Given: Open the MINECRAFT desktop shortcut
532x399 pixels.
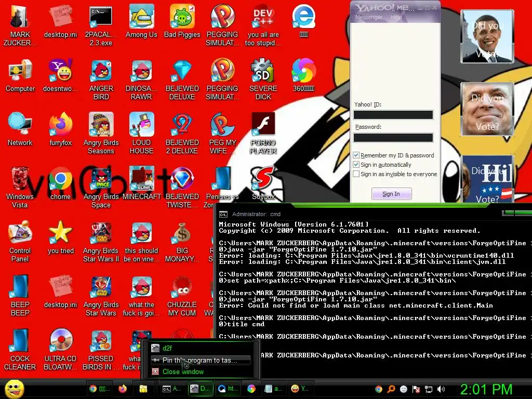Looking at the screenshot, I should point(141,183).
